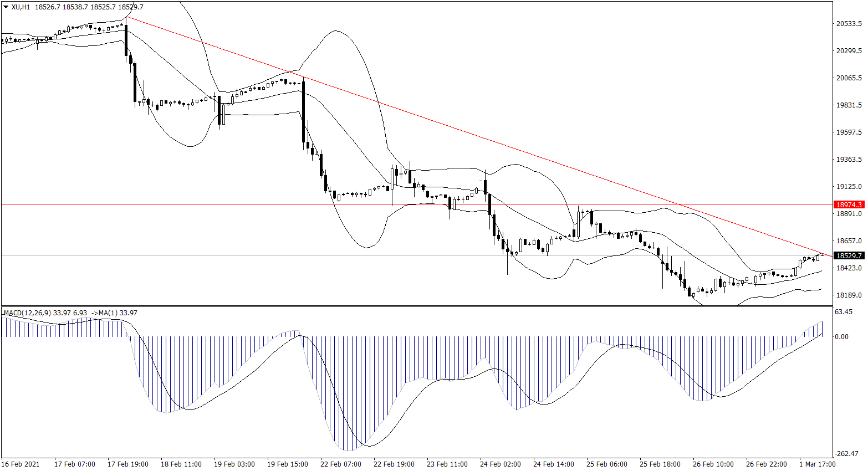Screen dimensions: 868x471
Task: Click the 19363.5 price scale value
Action: [x=849, y=160]
